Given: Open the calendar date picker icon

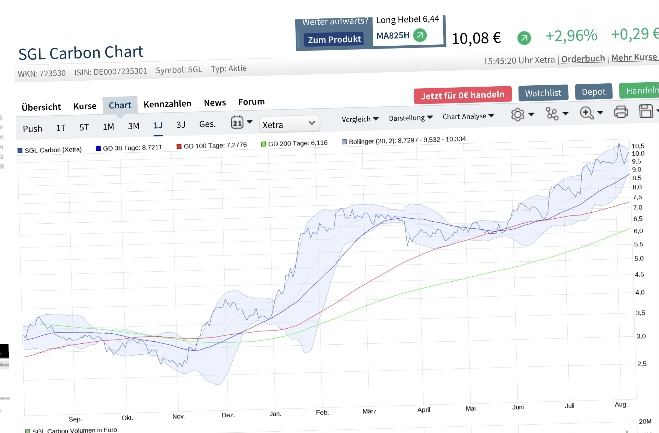Looking at the screenshot, I should click(238, 124).
